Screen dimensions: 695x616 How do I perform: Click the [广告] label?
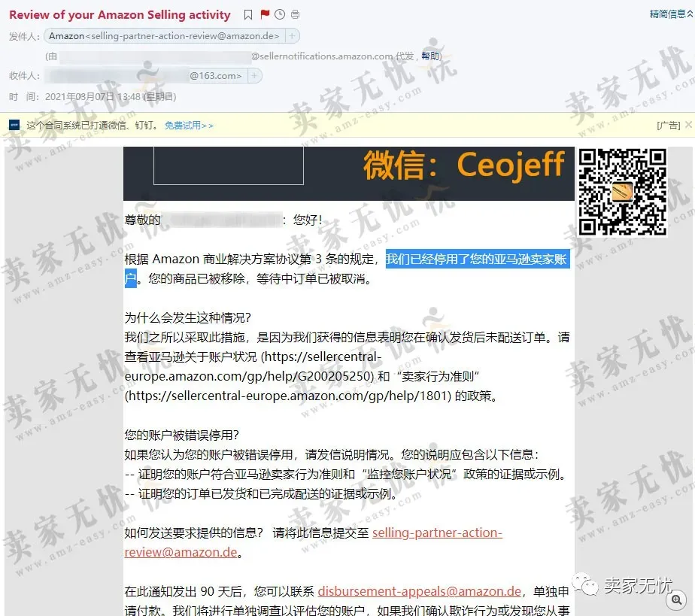[x=669, y=126]
